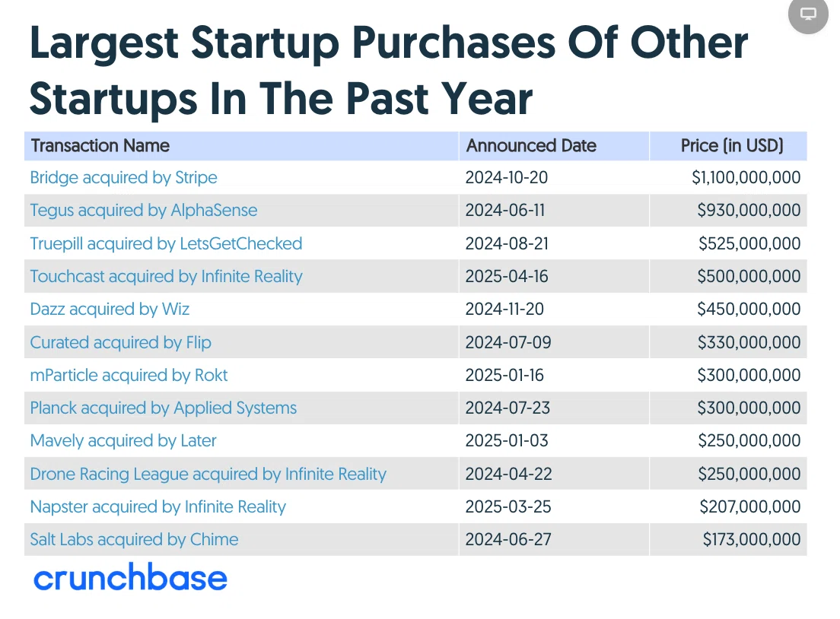Click the Price (in USD) column header
The width and height of the screenshot is (840, 619).
(732, 146)
